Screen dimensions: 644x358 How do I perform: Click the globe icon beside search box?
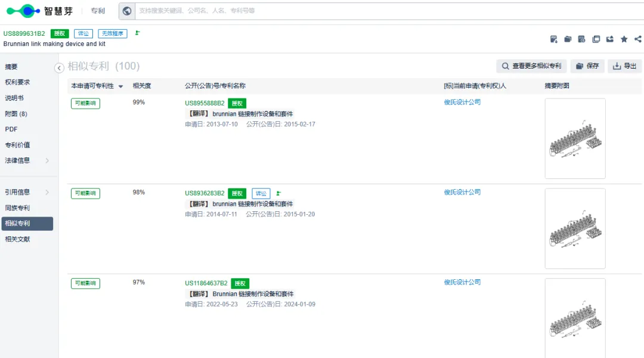(x=127, y=11)
